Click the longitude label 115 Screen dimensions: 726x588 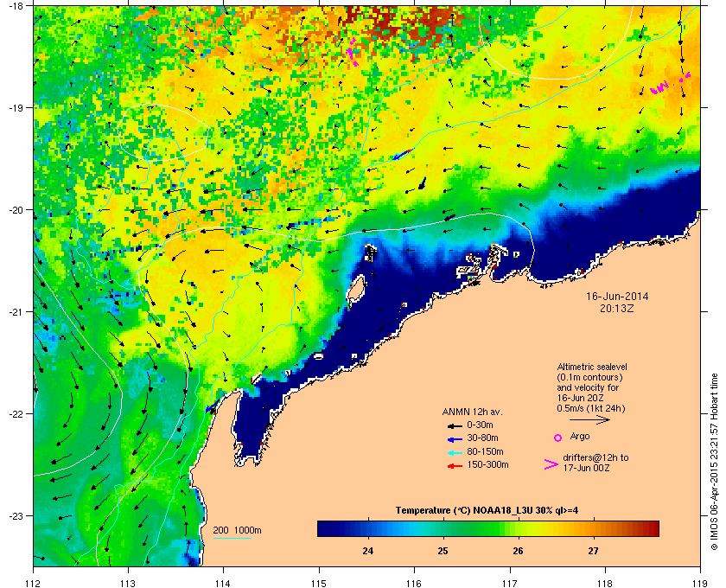click(x=319, y=583)
